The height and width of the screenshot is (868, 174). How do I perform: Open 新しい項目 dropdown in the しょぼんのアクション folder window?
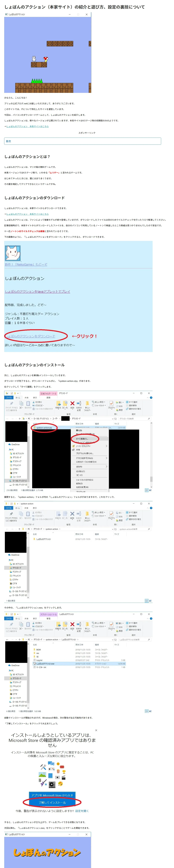click(99, 623)
